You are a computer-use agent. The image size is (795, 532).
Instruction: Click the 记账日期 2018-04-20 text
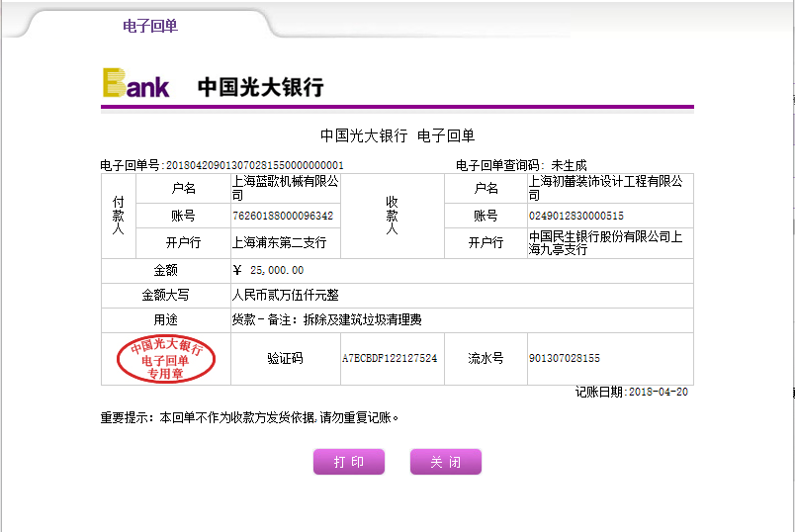tap(631, 392)
